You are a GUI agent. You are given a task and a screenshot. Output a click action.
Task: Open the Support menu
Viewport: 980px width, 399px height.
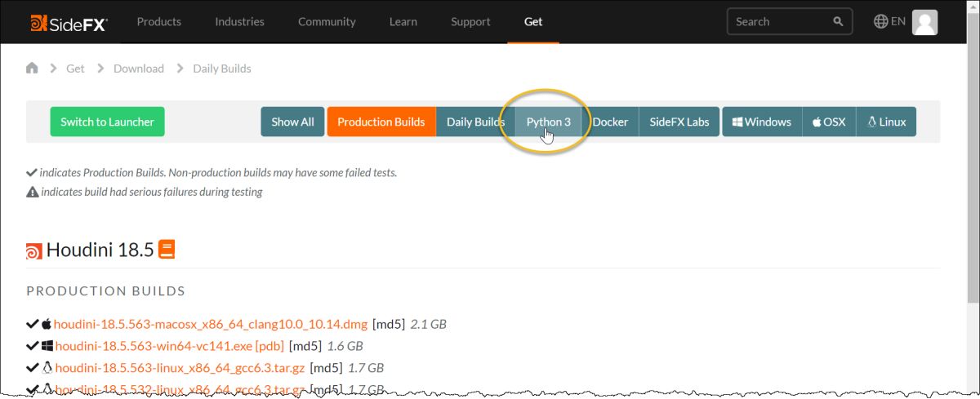click(x=470, y=22)
